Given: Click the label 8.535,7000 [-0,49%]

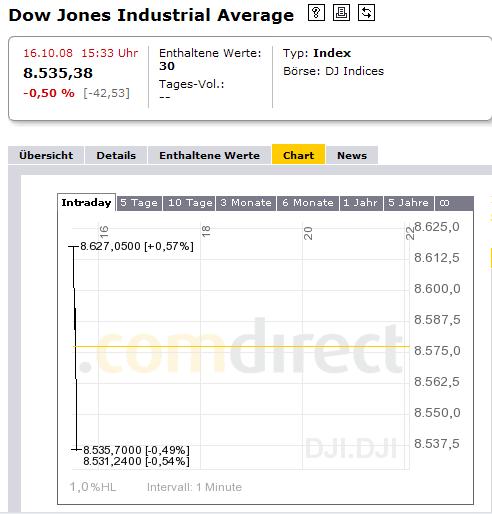Looking at the screenshot, I should (x=136, y=450).
